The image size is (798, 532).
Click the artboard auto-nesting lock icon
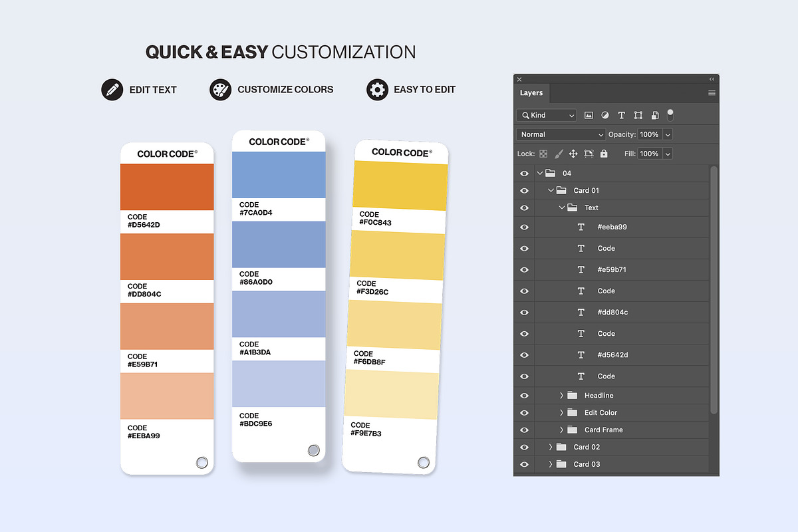point(589,154)
